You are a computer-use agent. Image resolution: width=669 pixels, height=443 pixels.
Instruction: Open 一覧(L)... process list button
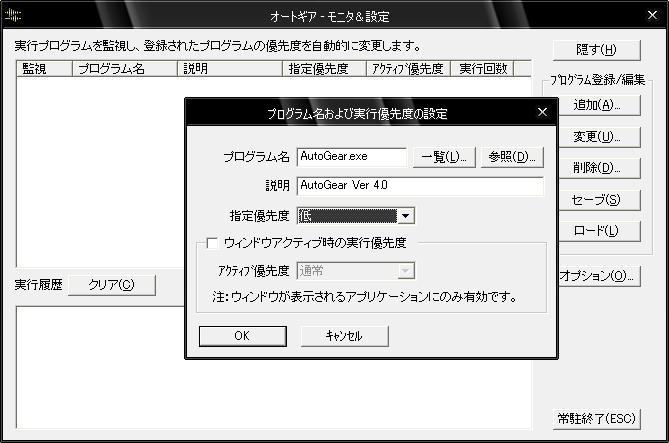[444, 157]
